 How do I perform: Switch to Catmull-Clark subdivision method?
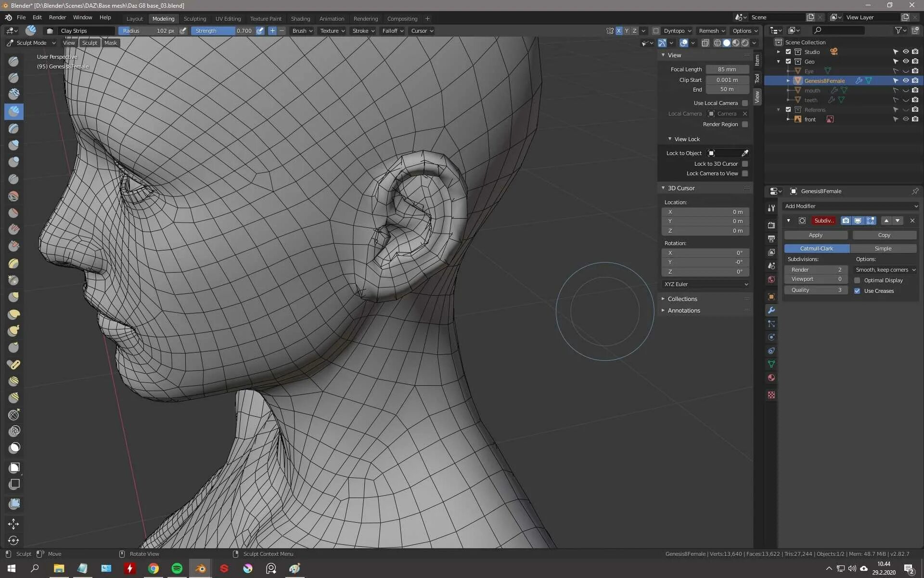coord(816,248)
